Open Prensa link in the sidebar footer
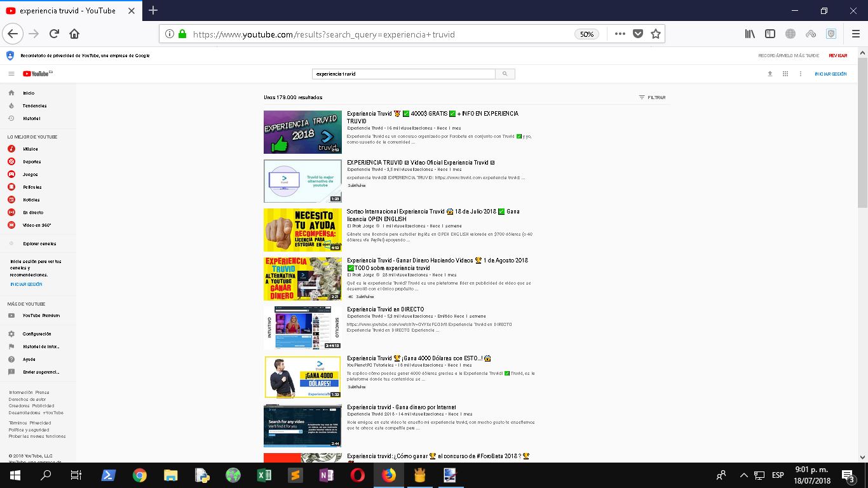The width and height of the screenshot is (868, 488). click(x=42, y=393)
